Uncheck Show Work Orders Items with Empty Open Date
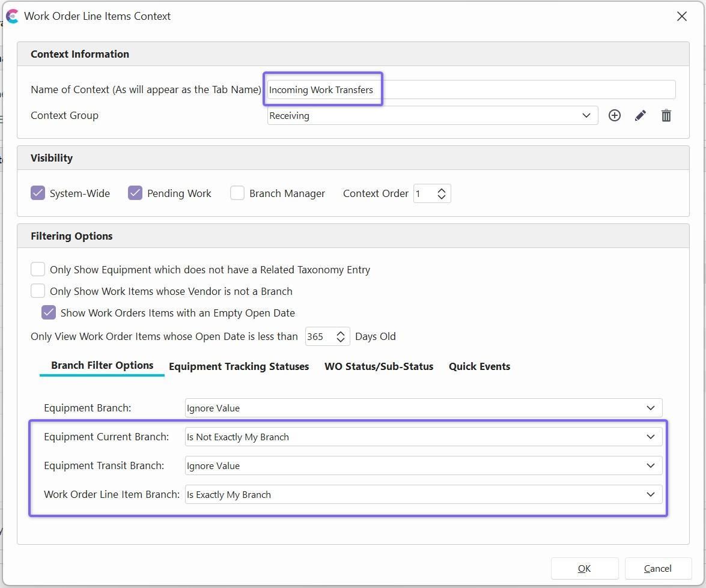 49,313
